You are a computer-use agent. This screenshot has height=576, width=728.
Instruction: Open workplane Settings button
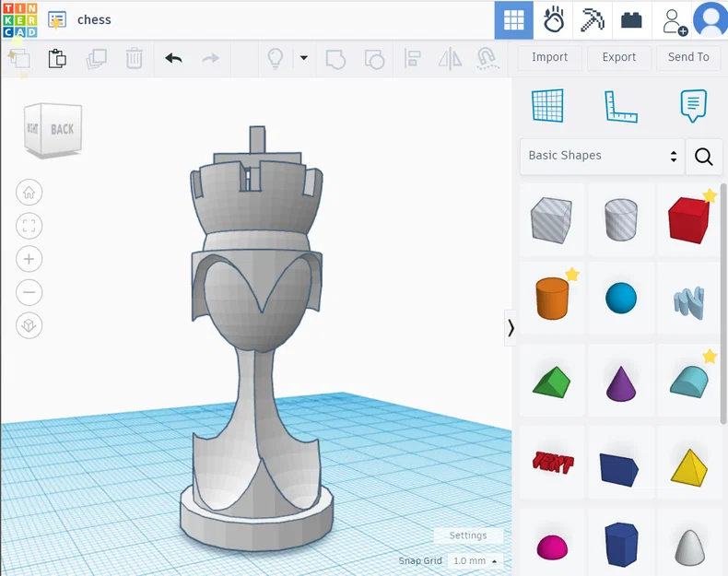pos(468,535)
